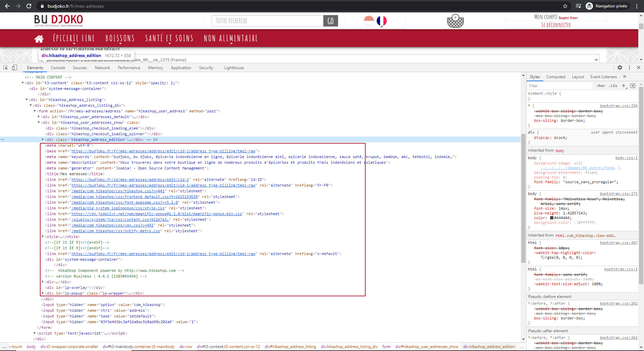Image resolution: width=644 pixels, height=351 pixels.
Task: Click the rgba(0, 0, 0, 0) color swatch
Action: pyautogui.click(x=542, y=257)
